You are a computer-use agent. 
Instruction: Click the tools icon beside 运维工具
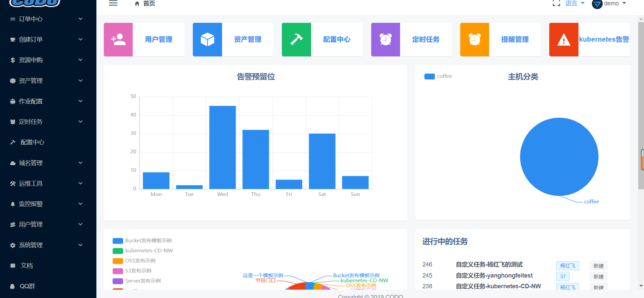click(x=13, y=184)
